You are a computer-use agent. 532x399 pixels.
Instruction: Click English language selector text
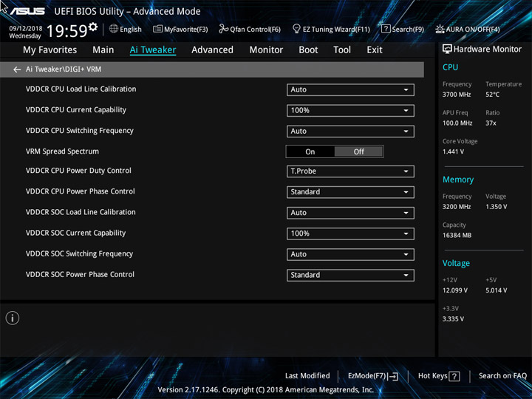click(131, 29)
